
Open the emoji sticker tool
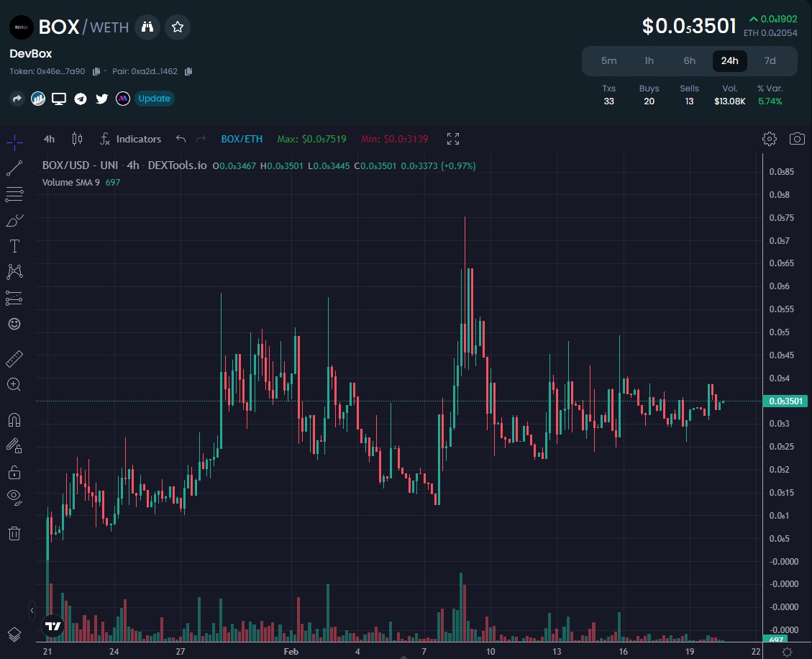14,324
